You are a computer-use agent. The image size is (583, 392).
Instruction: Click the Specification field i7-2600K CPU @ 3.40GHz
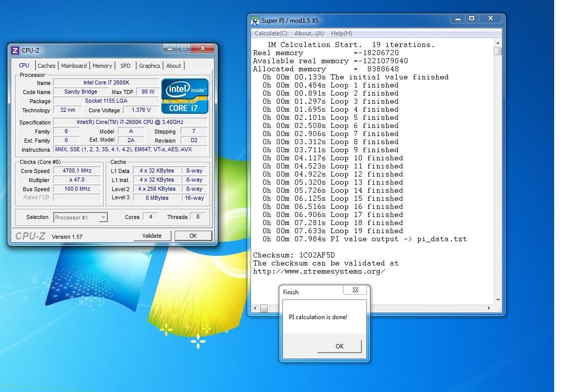(130, 122)
